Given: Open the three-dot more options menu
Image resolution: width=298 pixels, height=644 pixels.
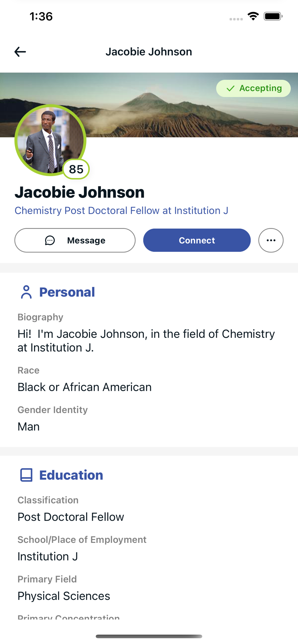Looking at the screenshot, I should coord(271,241).
